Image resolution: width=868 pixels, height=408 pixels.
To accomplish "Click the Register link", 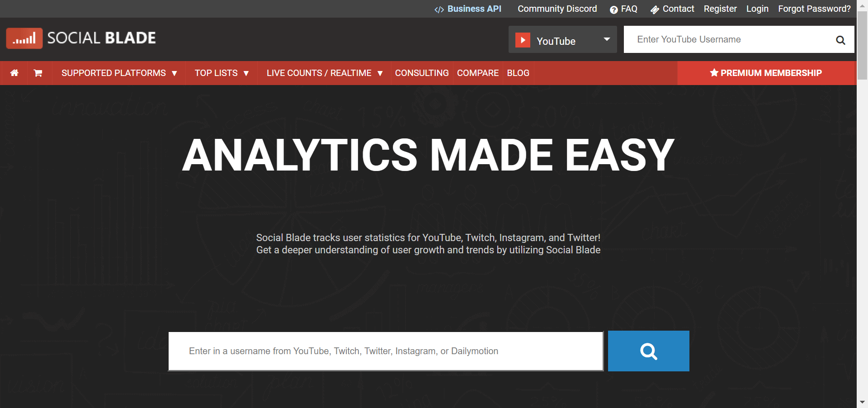I will coord(720,9).
